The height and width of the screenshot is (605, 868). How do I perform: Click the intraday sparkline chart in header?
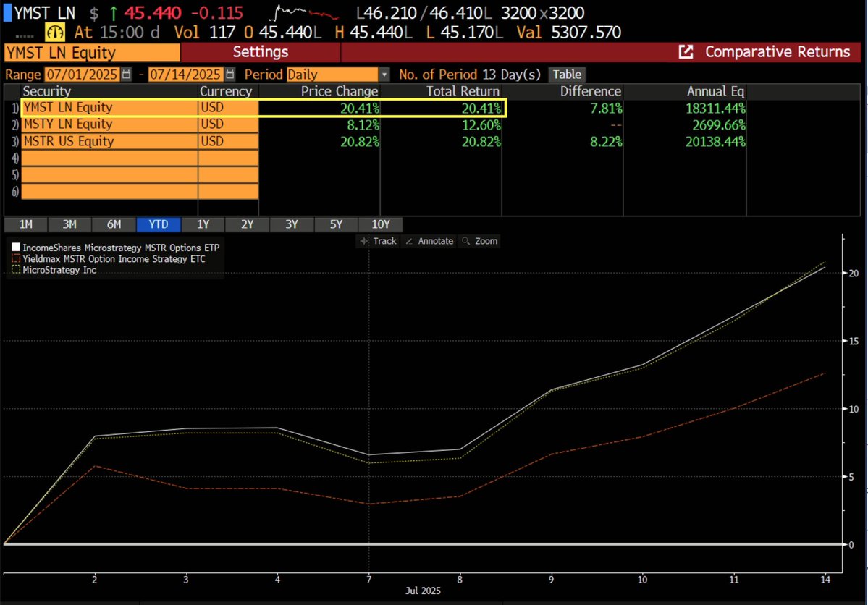pos(304,13)
